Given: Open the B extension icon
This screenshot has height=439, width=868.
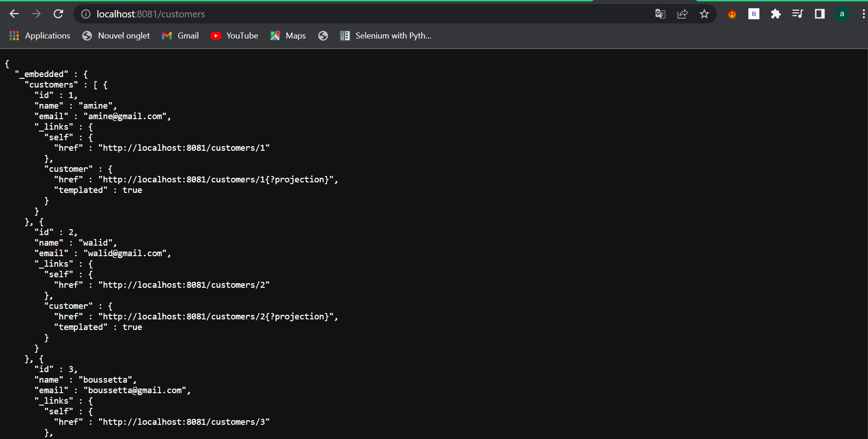Looking at the screenshot, I should [x=753, y=14].
